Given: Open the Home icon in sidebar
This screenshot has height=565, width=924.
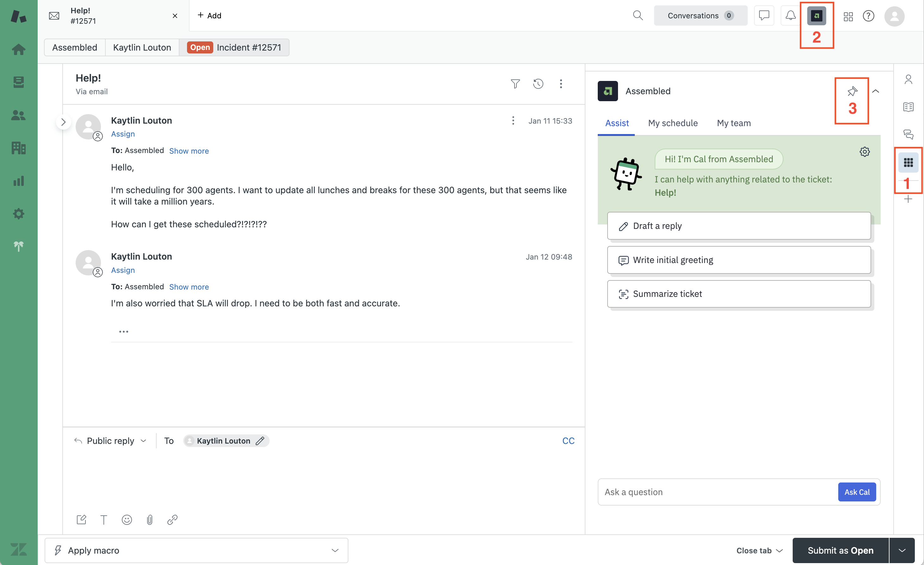Looking at the screenshot, I should click(18, 49).
